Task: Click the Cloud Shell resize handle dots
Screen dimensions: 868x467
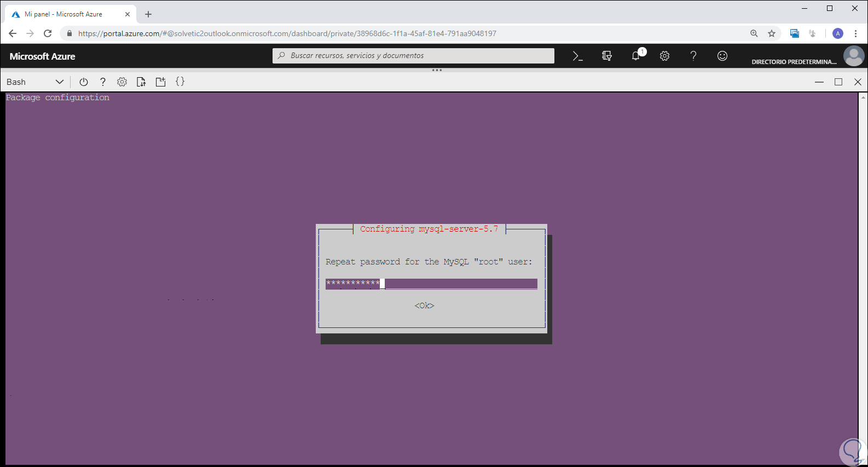Action: (437, 70)
